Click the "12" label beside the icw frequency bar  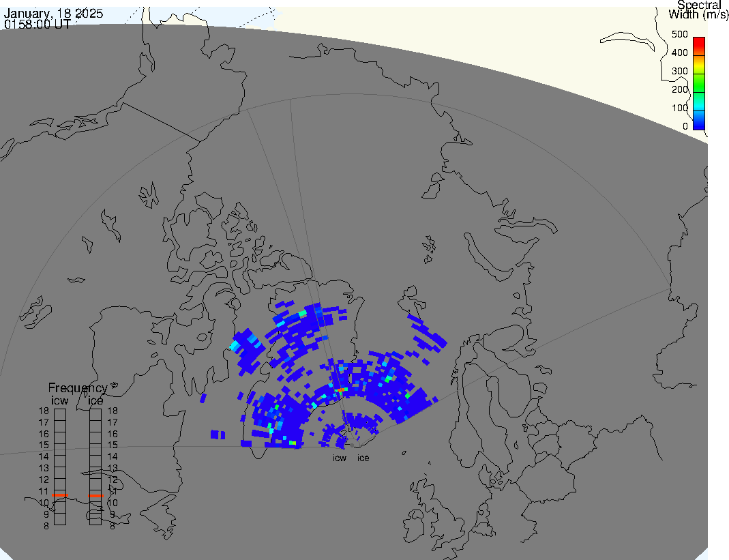[x=44, y=480]
